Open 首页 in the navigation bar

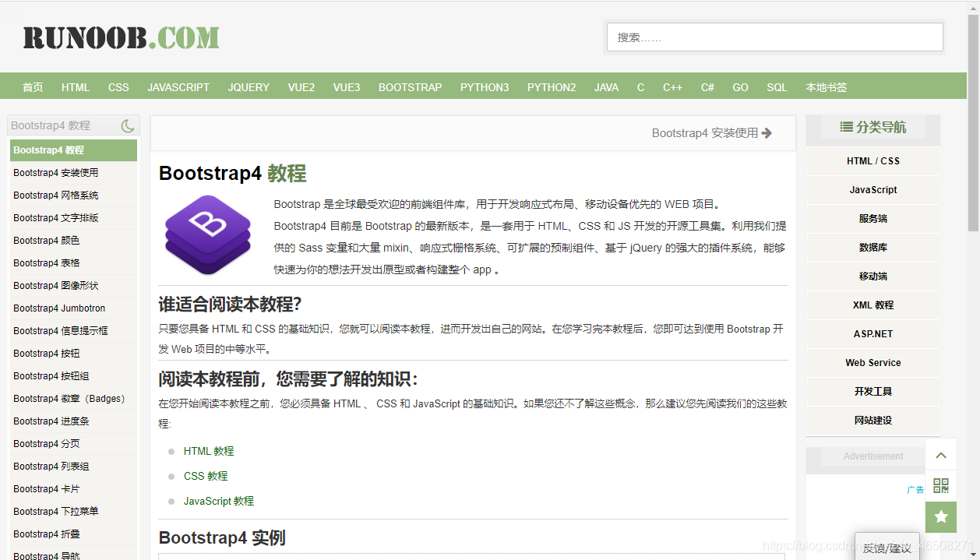coord(33,87)
